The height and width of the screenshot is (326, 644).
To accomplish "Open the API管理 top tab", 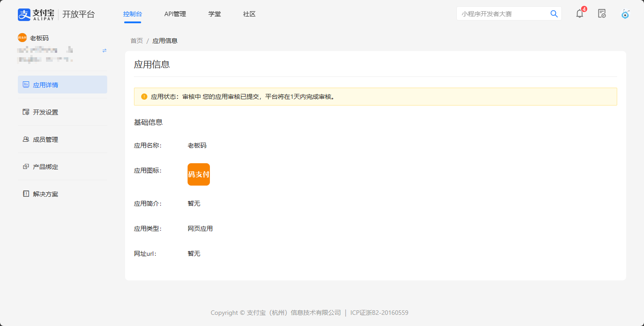I will (175, 14).
